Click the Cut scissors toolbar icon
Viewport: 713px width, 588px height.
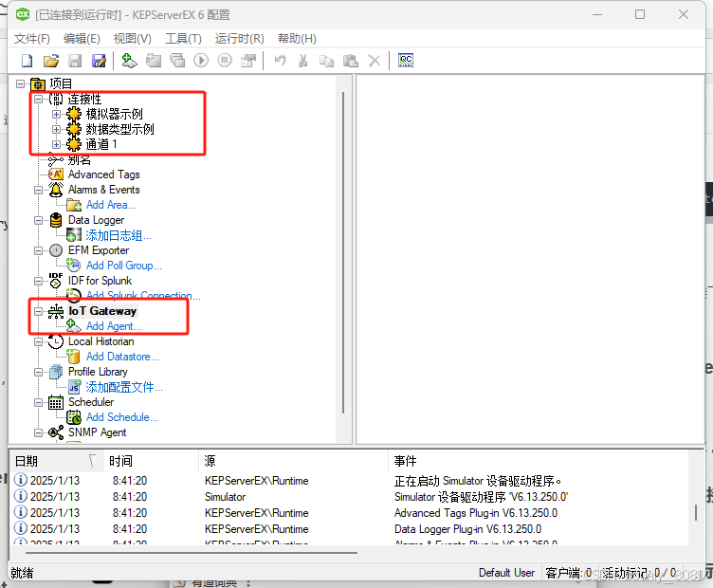pyautogui.click(x=302, y=61)
